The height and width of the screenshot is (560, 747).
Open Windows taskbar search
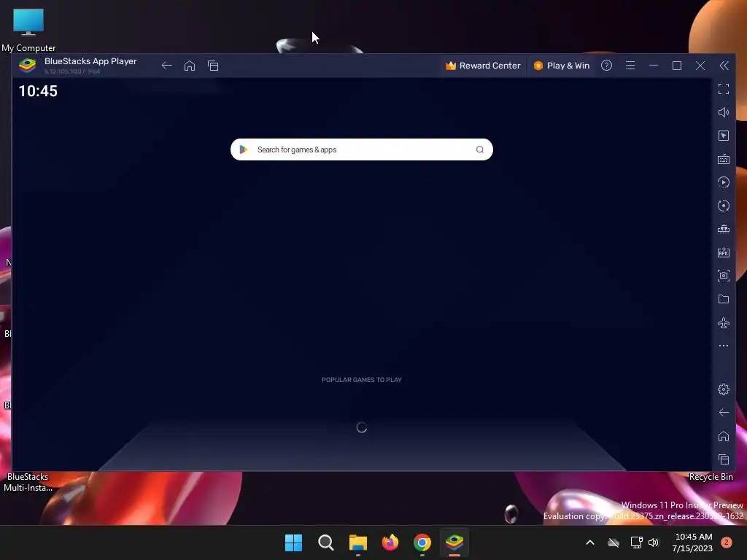[326, 542]
